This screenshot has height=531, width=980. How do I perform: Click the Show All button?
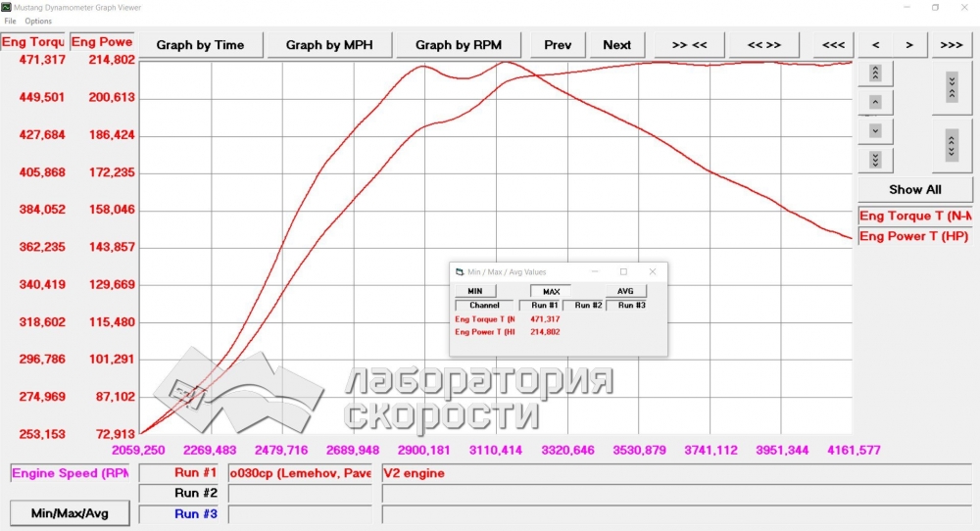pyautogui.click(x=915, y=189)
